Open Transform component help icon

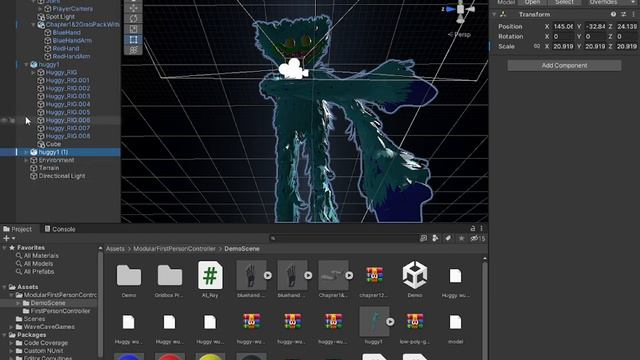pos(613,14)
